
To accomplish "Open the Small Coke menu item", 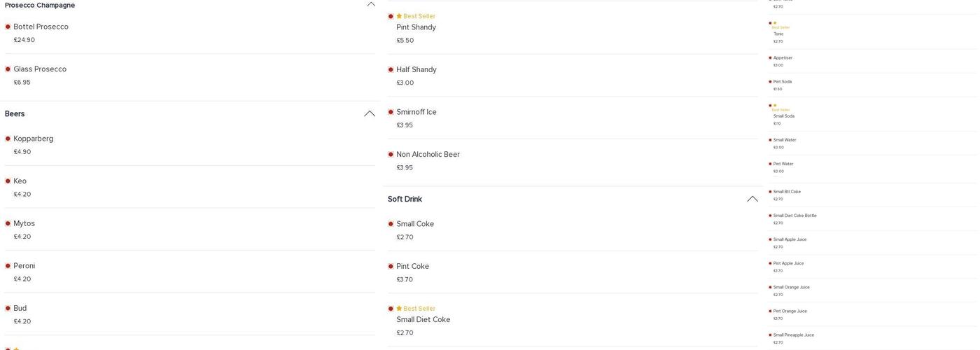I will pos(415,224).
